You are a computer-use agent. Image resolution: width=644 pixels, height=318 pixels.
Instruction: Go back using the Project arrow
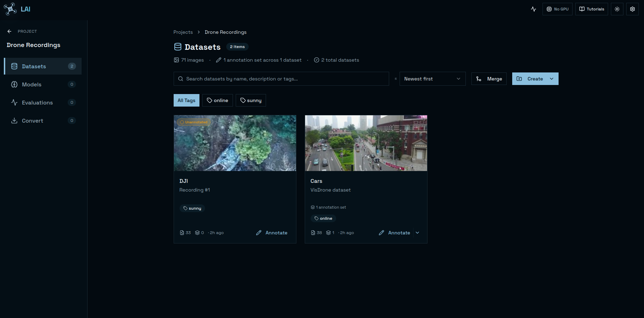pos(9,31)
